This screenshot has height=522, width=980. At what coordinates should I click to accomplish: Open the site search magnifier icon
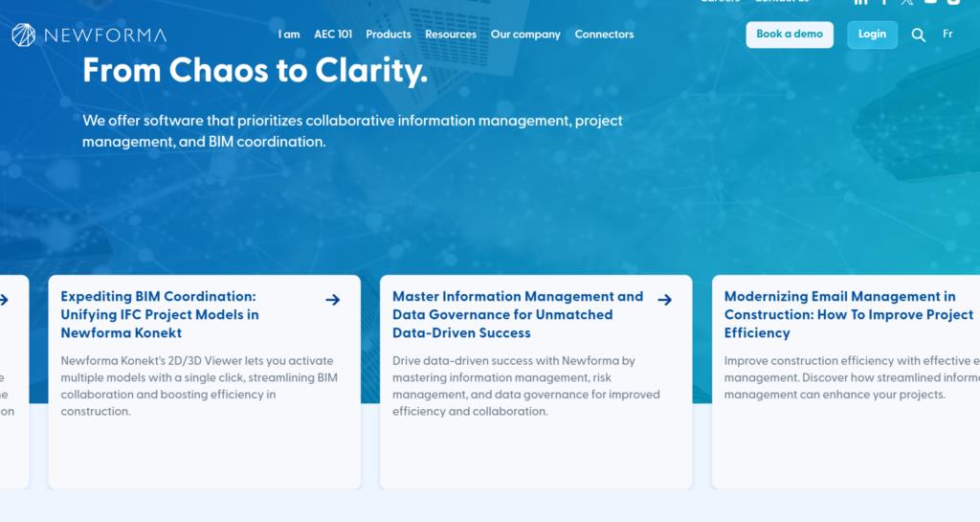click(918, 35)
